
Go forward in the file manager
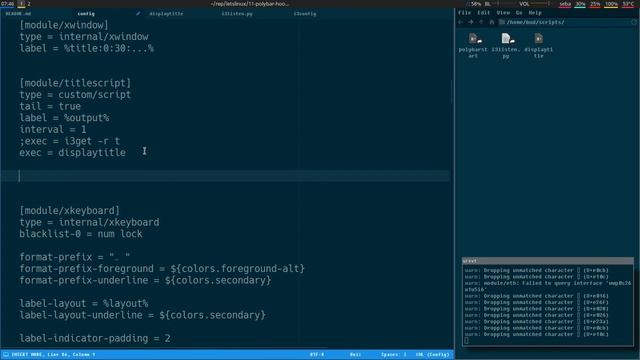[471, 22]
